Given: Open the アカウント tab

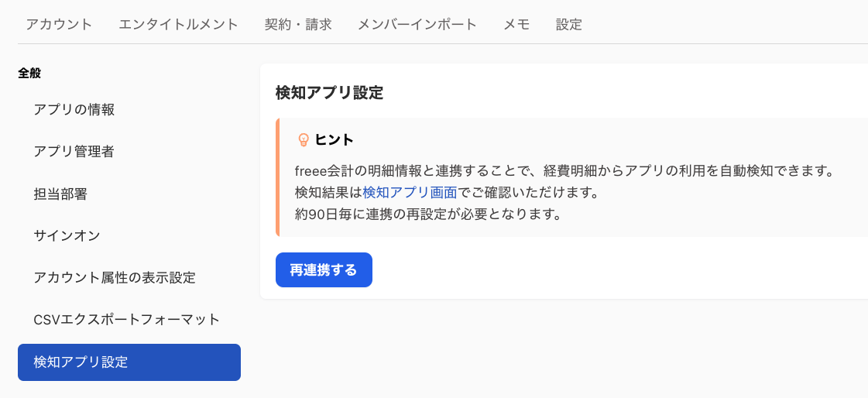Looking at the screenshot, I should pos(59,24).
